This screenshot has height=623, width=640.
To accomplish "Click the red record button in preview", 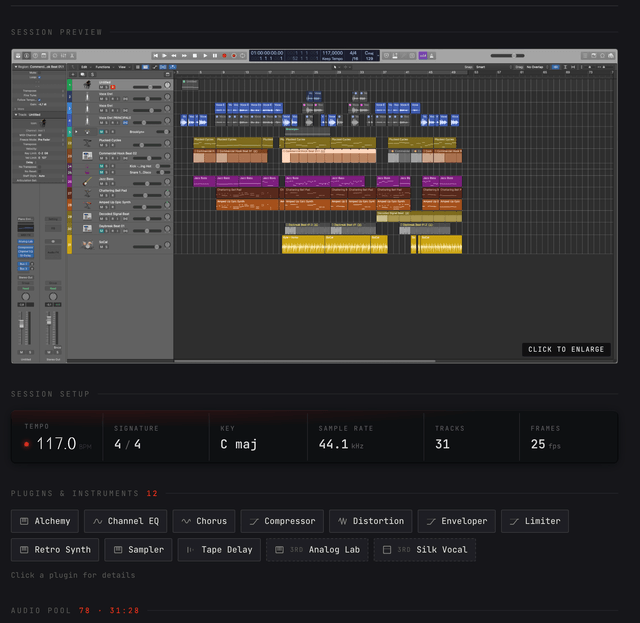I will (x=224, y=56).
